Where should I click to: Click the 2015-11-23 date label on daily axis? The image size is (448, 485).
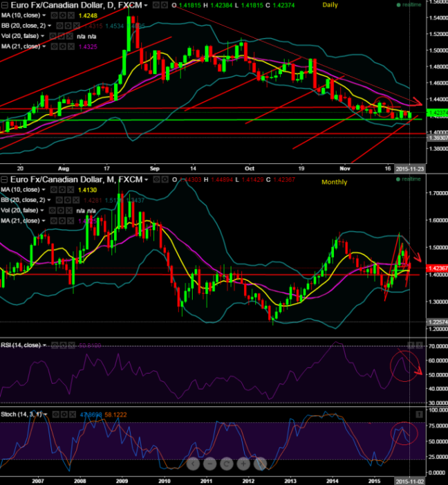[410, 168]
